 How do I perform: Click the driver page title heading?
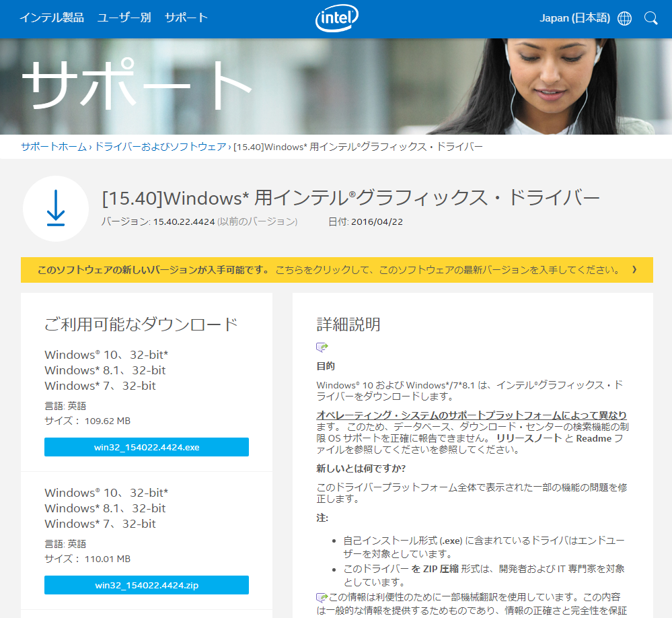(x=350, y=198)
